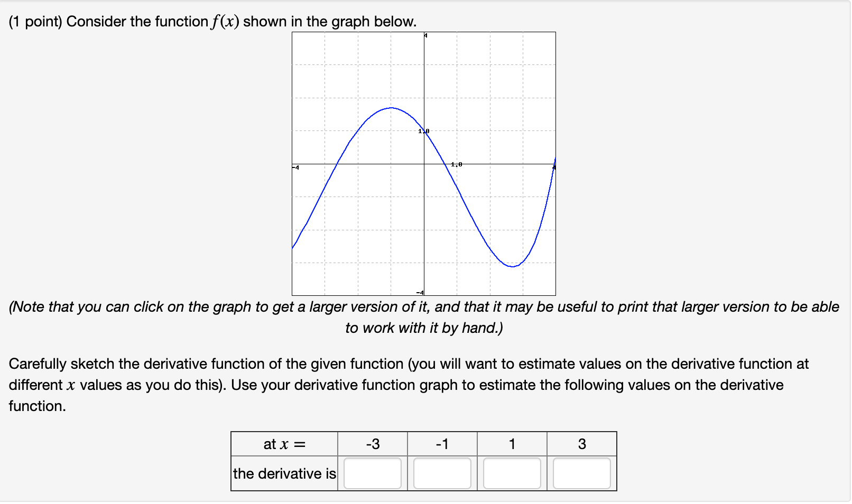
Task: Click the derivative input field under -1
Action: [442, 473]
